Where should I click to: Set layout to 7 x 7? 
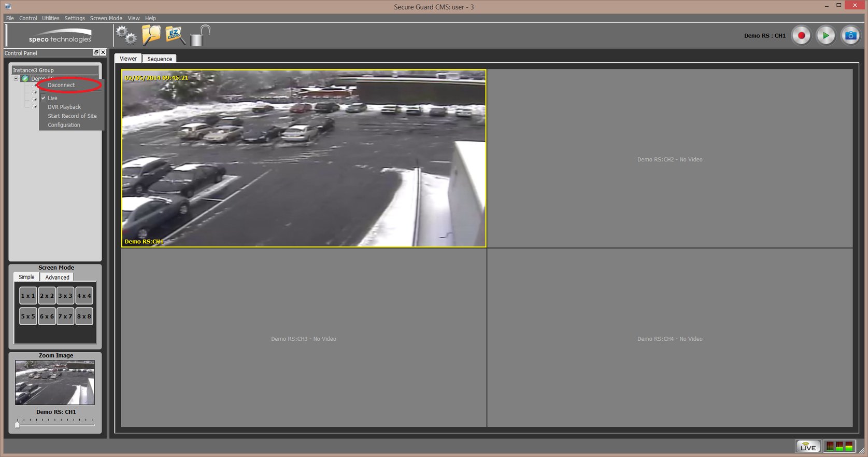65,316
